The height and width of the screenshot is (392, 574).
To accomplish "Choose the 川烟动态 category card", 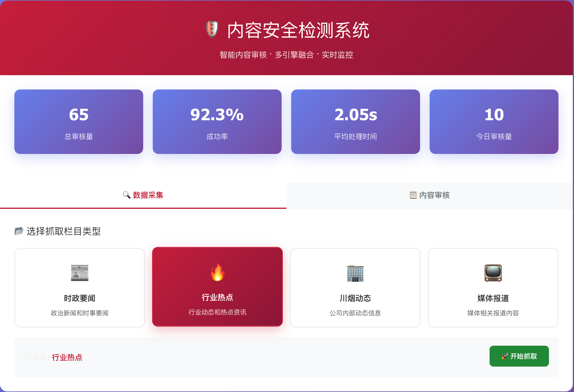I will (355, 288).
